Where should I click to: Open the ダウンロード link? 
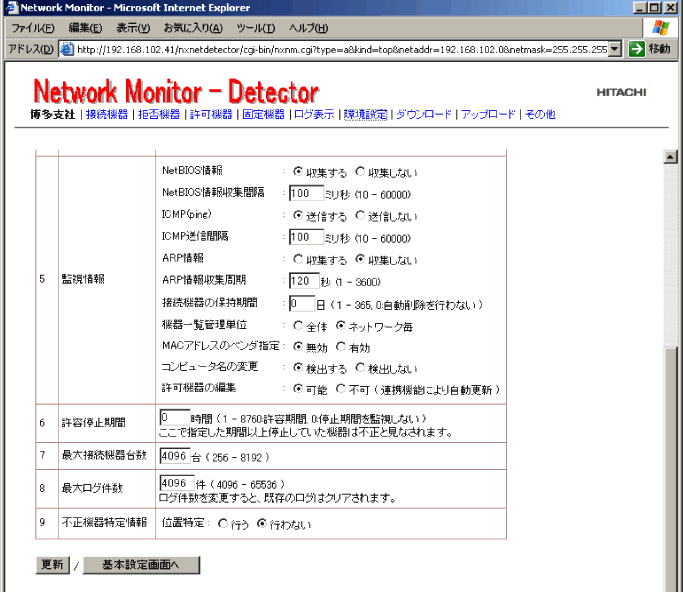tap(424, 114)
